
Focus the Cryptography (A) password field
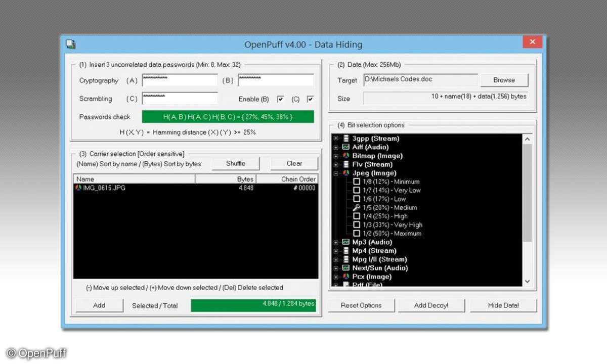pos(180,80)
